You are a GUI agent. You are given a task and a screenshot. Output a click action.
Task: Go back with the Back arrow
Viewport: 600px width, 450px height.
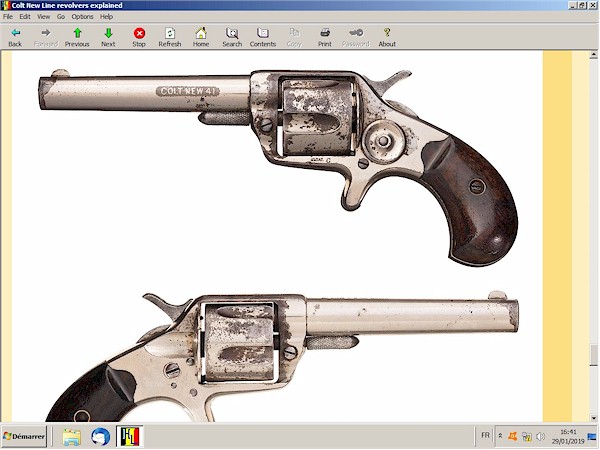[x=15, y=37]
